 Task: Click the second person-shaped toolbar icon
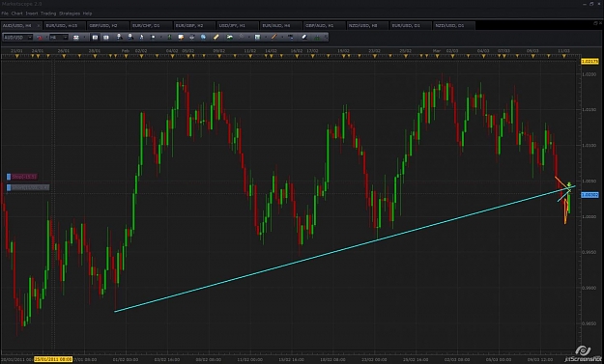click(x=130, y=38)
